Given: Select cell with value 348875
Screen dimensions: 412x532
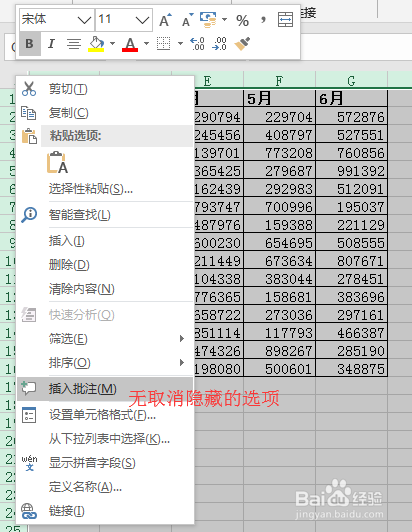Looking at the screenshot, I should click(351, 369).
